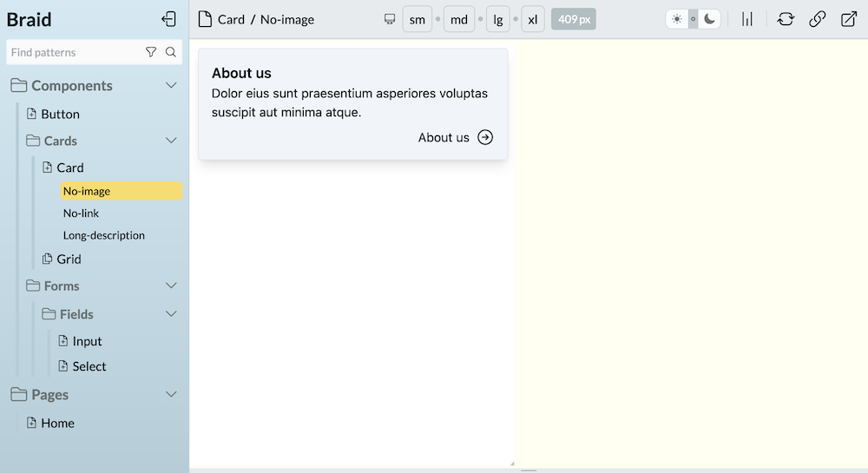Click the magnifier search icon

click(x=170, y=52)
